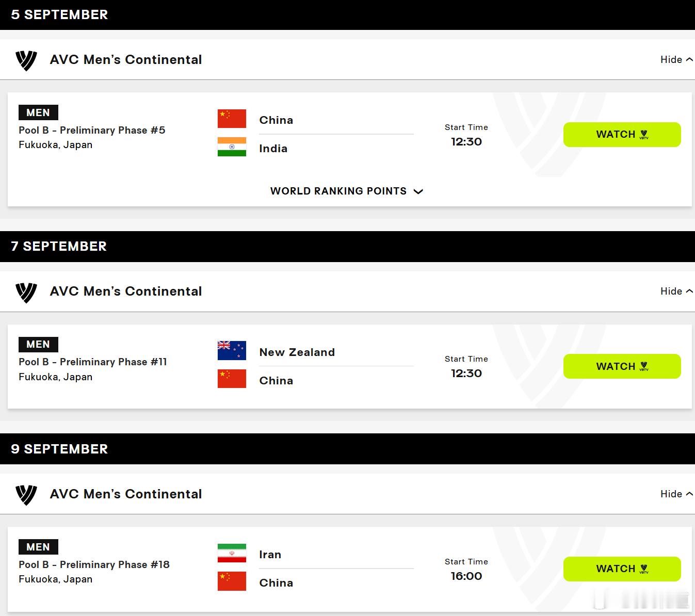This screenshot has width=695, height=616.
Task: Click the volleyball logo under 5 September
Action: pyautogui.click(x=26, y=60)
